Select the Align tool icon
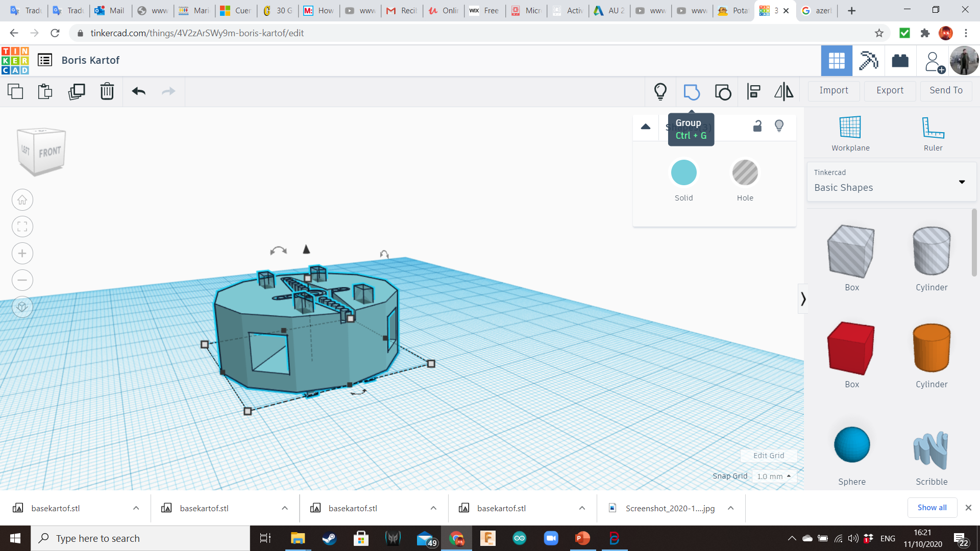The image size is (980, 551). point(753,92)
